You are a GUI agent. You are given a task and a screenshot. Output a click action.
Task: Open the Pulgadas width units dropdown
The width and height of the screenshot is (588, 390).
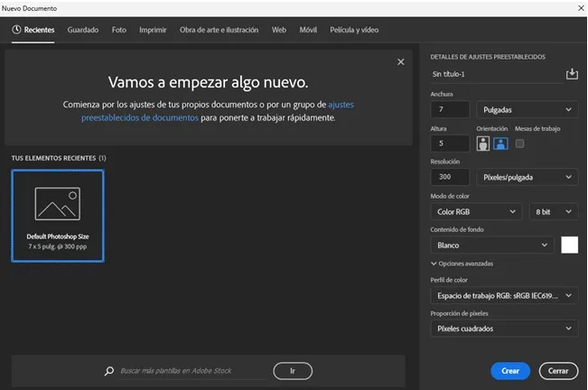tap(527, 110)
